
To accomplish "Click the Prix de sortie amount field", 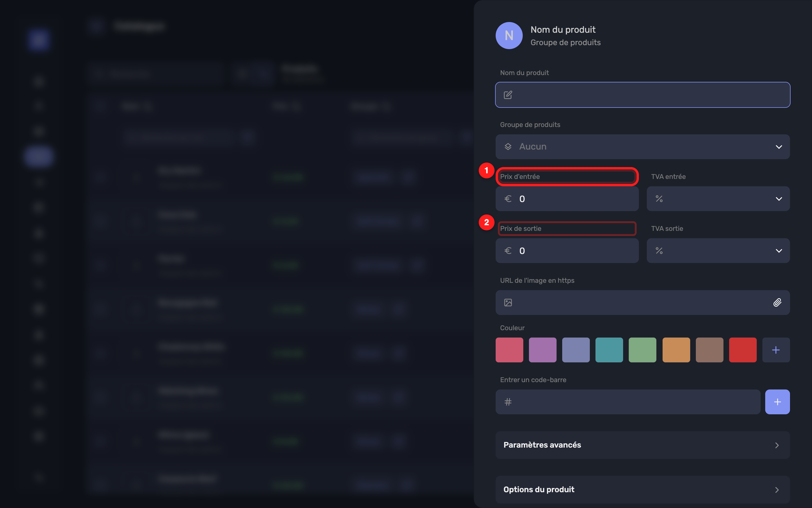I will pos(567,251).
